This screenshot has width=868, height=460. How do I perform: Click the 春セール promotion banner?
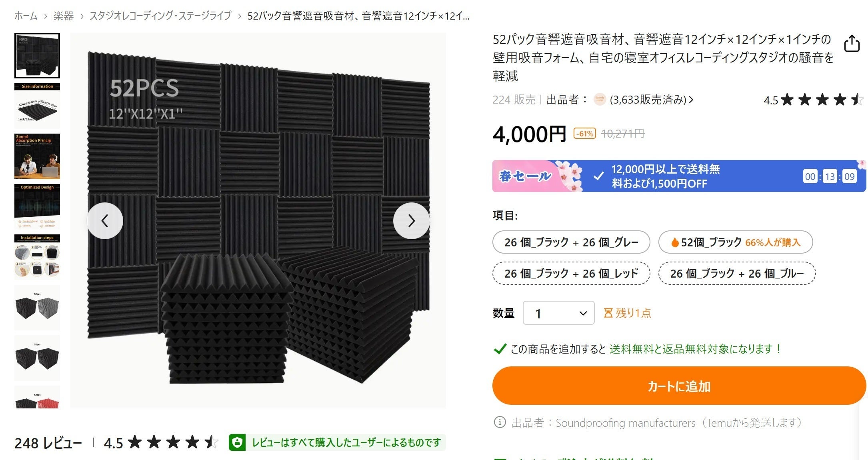(x=679, y=176)
